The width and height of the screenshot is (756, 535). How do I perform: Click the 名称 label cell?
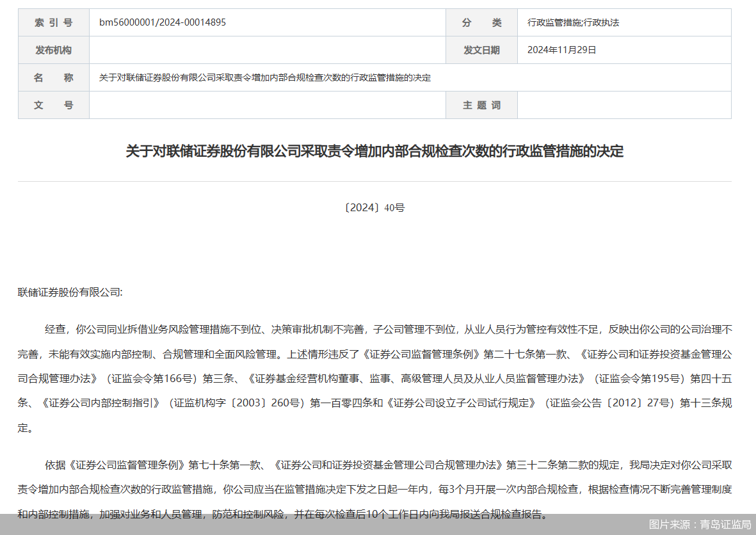pos(54,77)
